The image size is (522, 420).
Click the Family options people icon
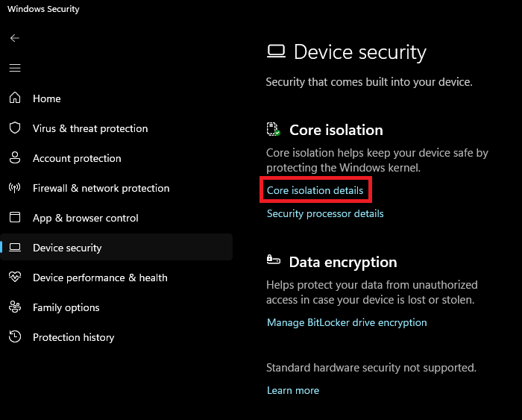tap(15, 307)
